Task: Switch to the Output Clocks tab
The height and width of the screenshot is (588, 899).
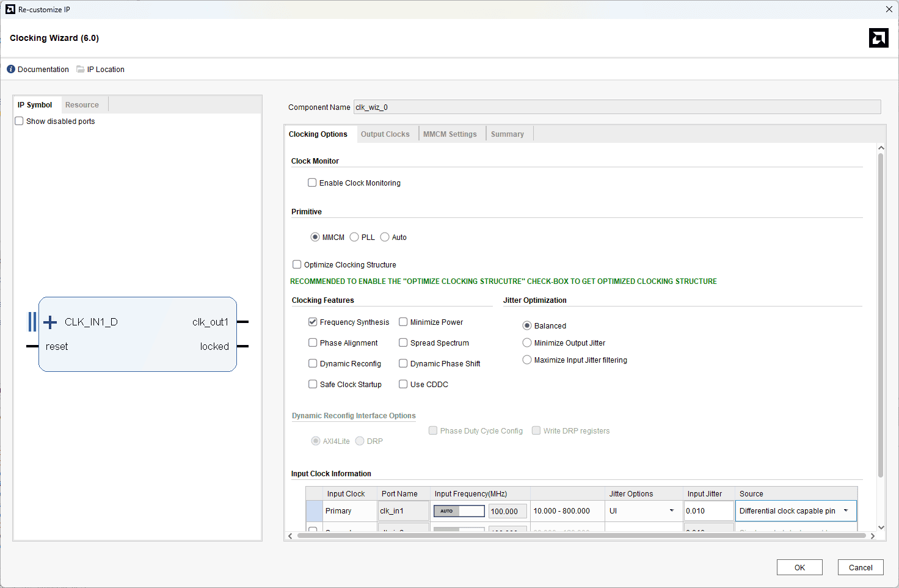Action: point(385,134)
